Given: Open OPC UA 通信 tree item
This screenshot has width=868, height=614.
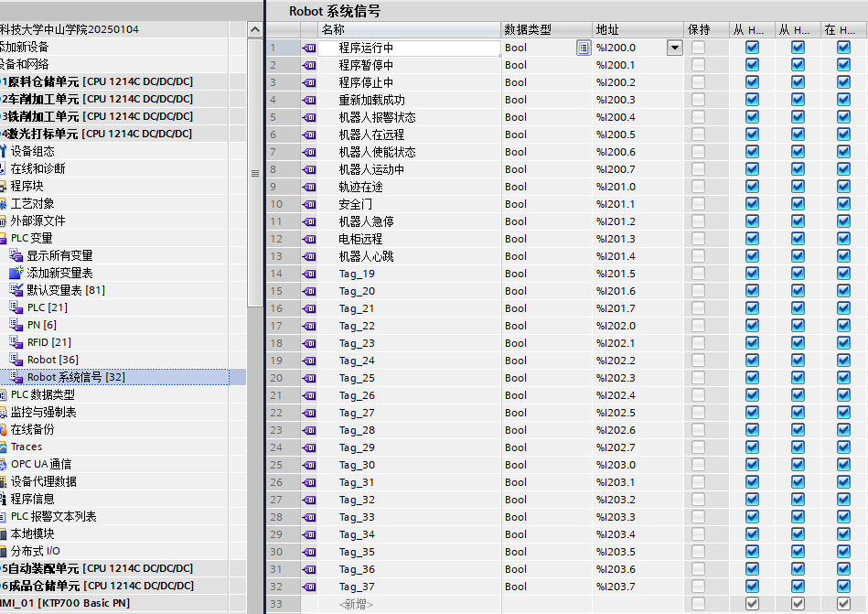Looking at the screenshot, I should click(x=40, y=464).
